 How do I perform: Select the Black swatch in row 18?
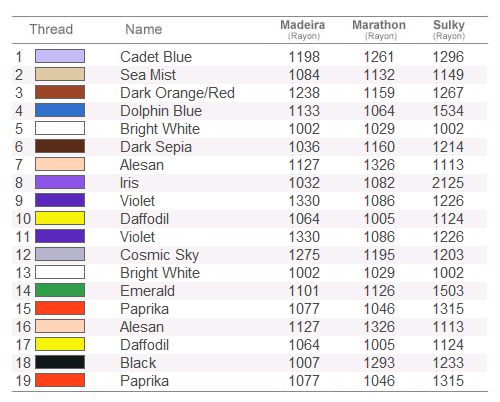[60, 362]
